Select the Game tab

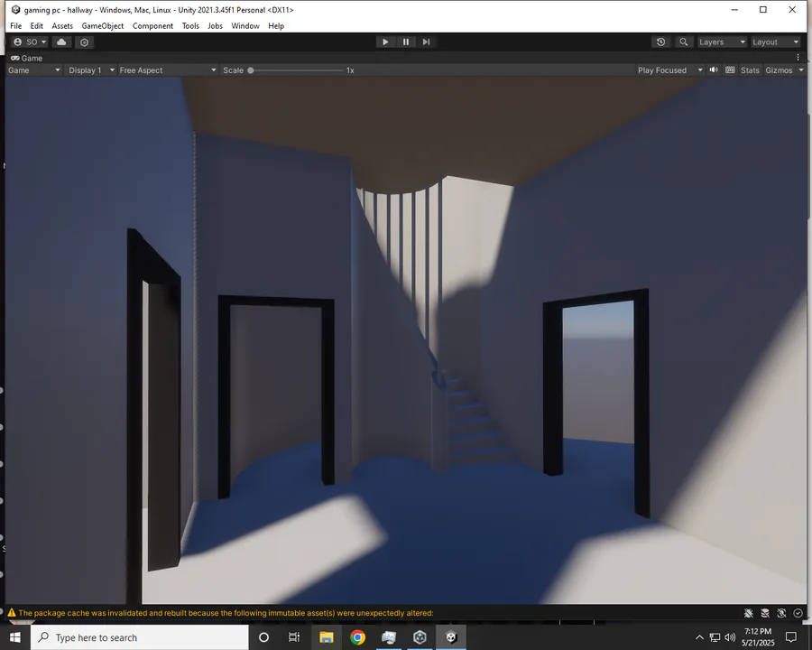(x=27, y=58)
